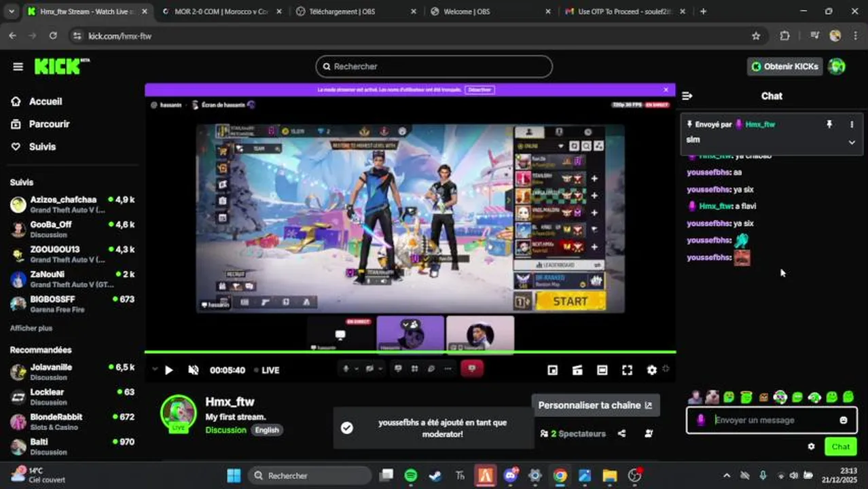Expand the microphone options arrow
Image resolution: width=868 pixels, height=489 pixels.
point(356,369)
